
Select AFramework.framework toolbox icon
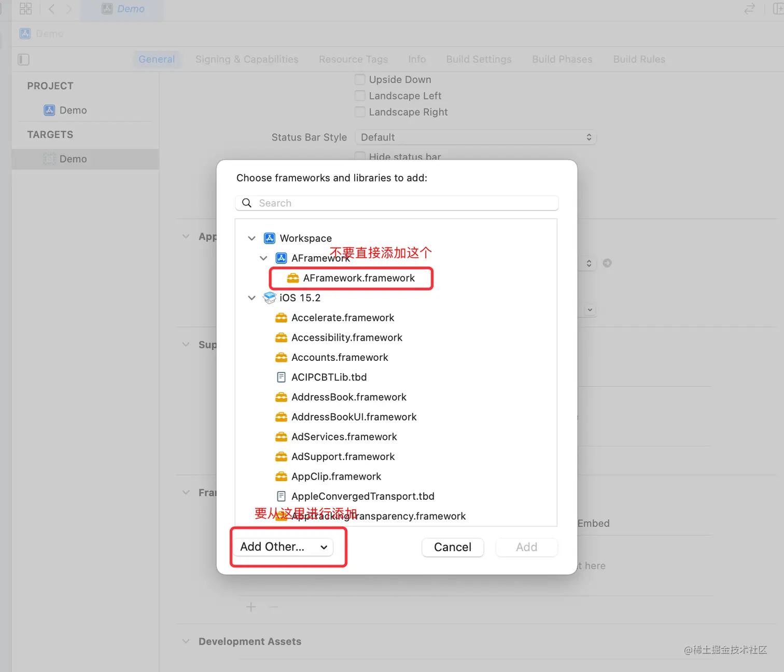click(293, 278)
